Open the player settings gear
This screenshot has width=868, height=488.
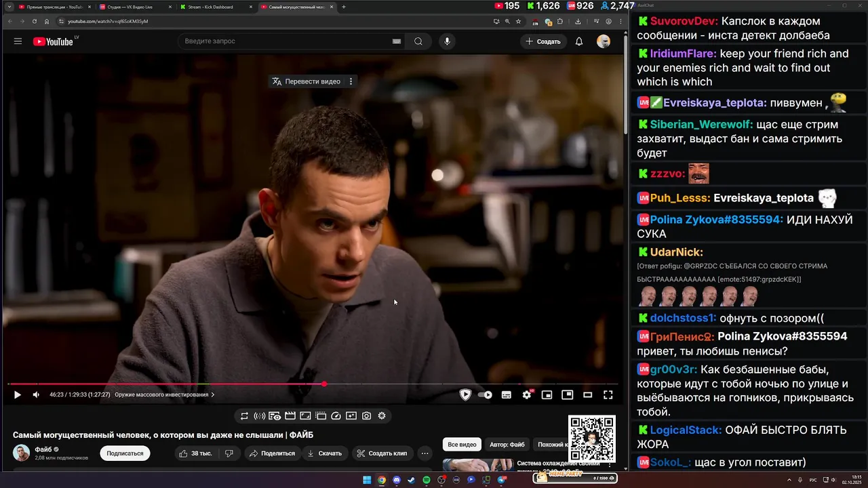coord(527,394)
